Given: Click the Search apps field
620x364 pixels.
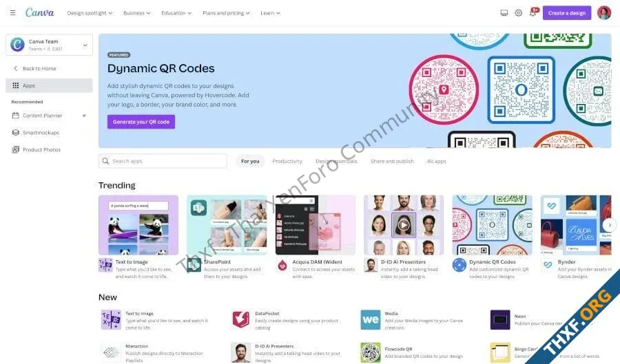Looking at the screenshot, I should [163, 161].
